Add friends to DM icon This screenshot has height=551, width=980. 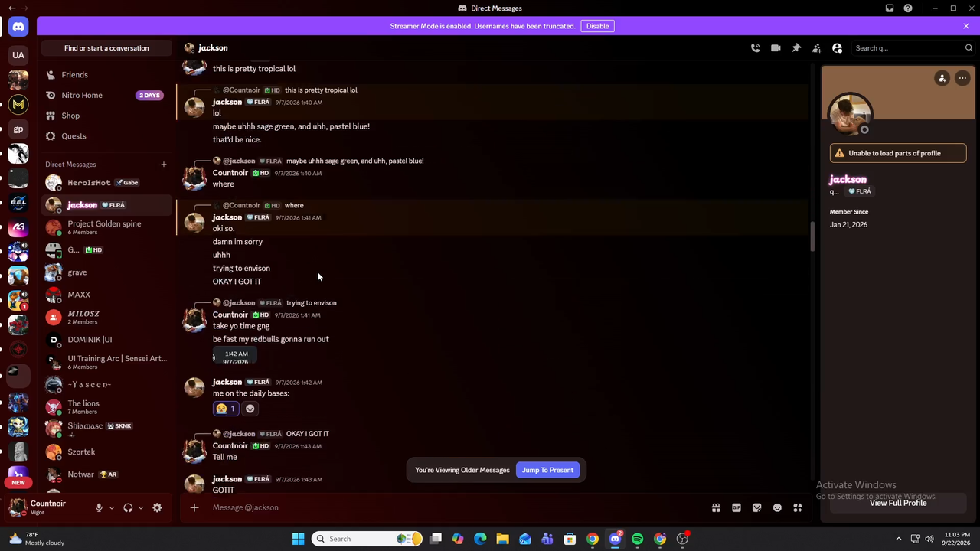(x=817, y=48)
